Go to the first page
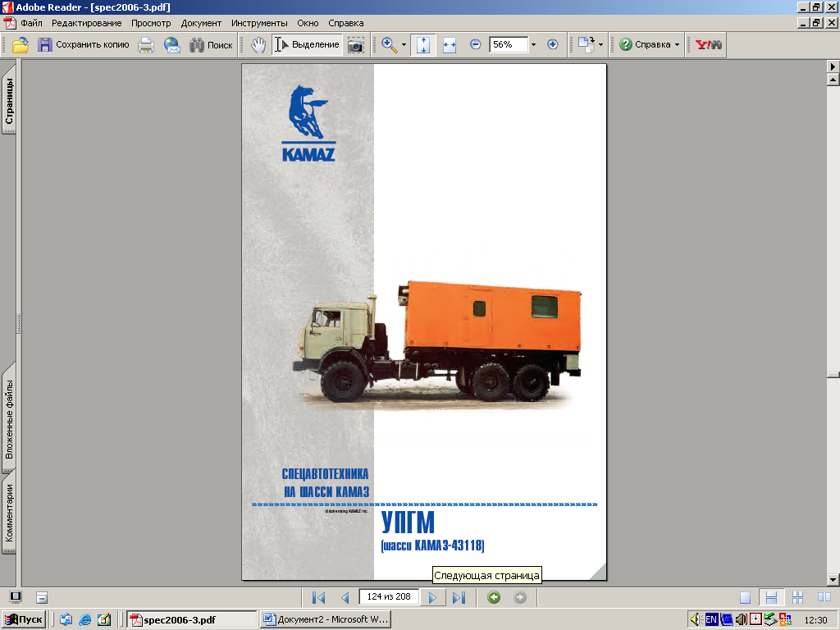Viewport: 840px width, 630px height. tap(319, 597)
